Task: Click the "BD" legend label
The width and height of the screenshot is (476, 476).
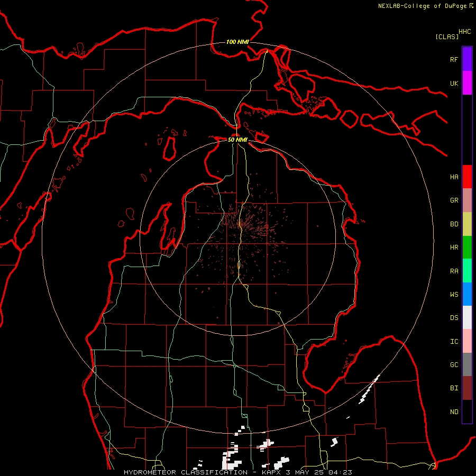Action: click(454, 224)
